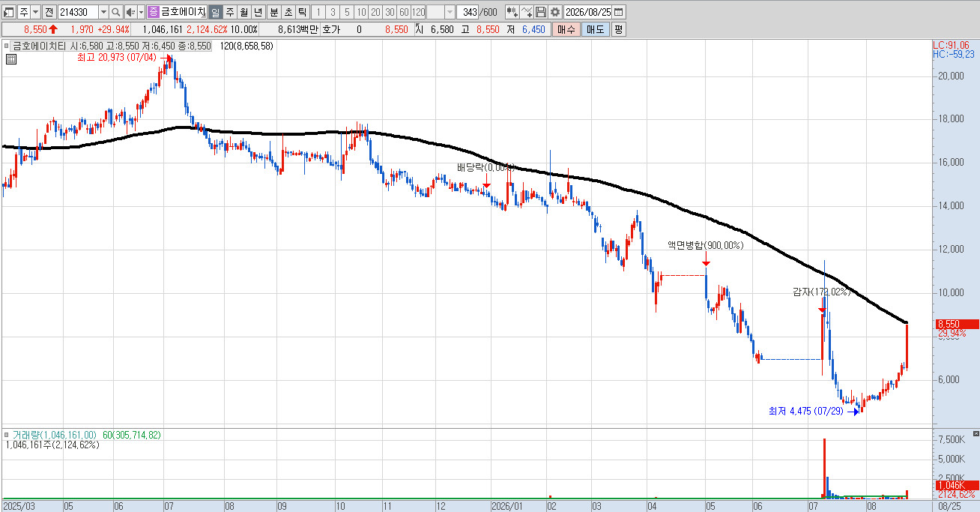Select the 1 interval button
The width and height of the screenshot is (980, 512).
pos(318,12)
